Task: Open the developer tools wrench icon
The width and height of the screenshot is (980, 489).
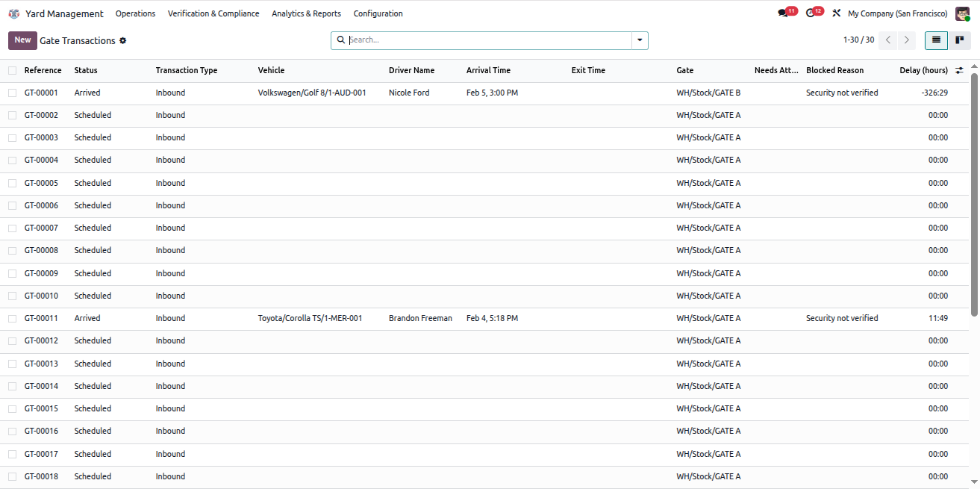Action: (837, 13)
